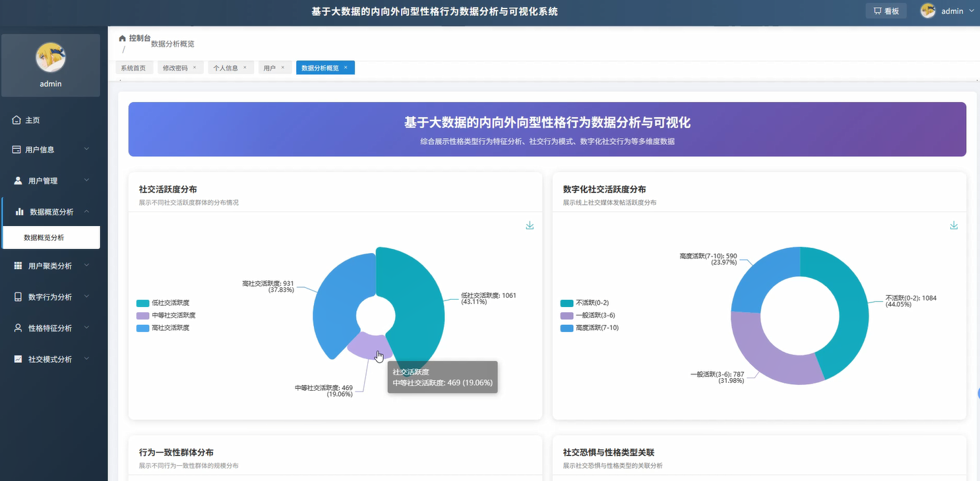Expand the 用户聚类分析 menu chevron

pyautogui.click(x=87, y=266)
